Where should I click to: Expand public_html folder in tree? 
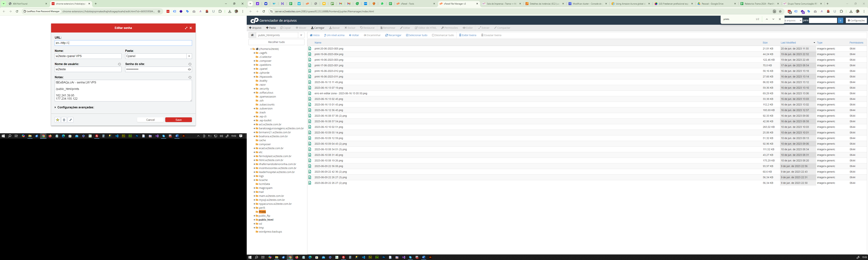coord(254,220)
